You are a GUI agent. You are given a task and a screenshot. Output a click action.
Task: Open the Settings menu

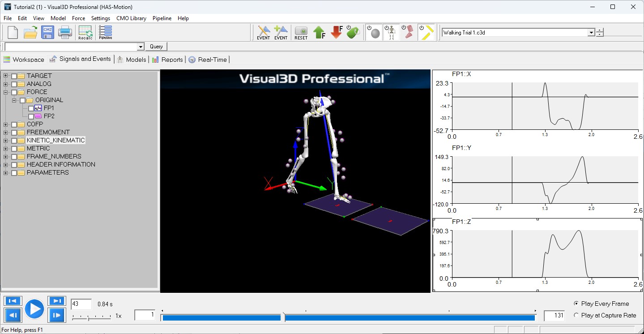101,18
